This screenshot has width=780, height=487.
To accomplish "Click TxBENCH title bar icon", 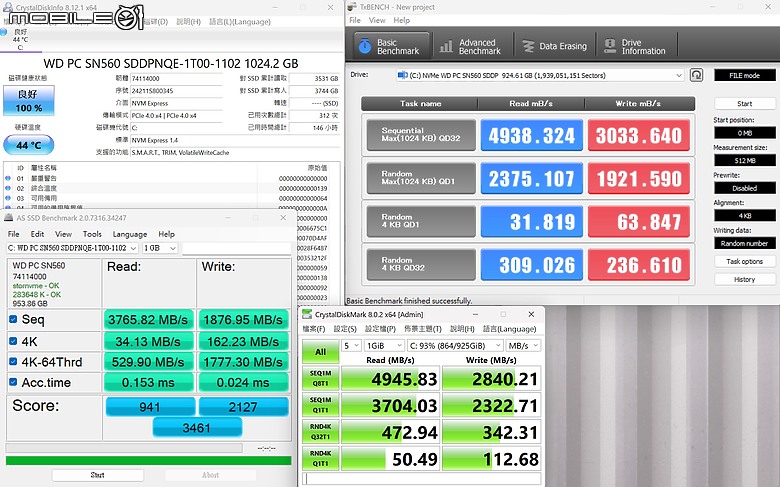I will (352, 6).
